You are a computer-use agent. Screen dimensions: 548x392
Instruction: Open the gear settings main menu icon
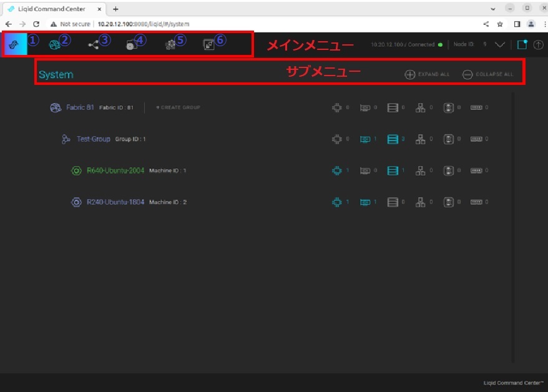tap(170, 45)
